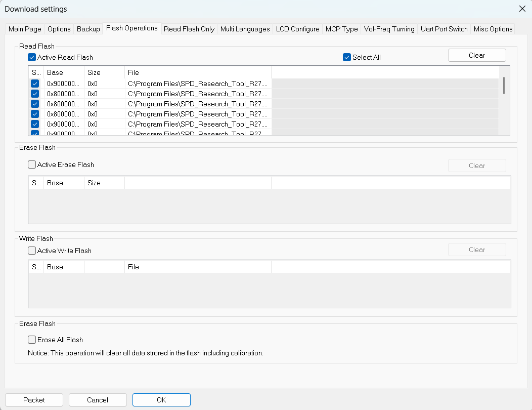Check the Erase All Flash box

tap(32, 340)
